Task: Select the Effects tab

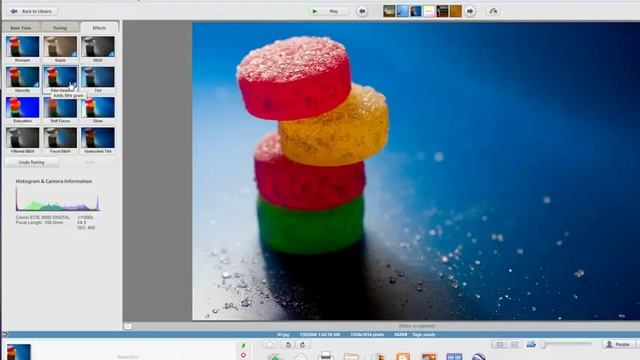Action: 99,28
